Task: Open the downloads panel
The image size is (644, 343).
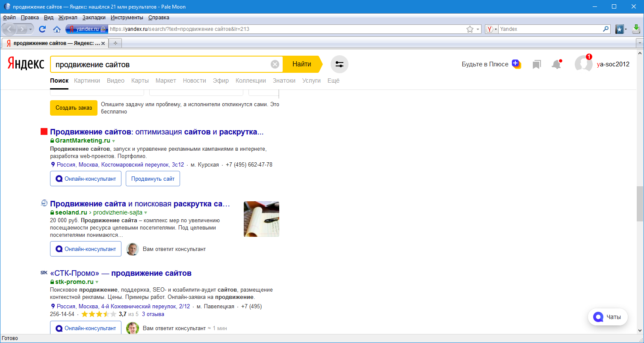Action: tap(636, 29)
